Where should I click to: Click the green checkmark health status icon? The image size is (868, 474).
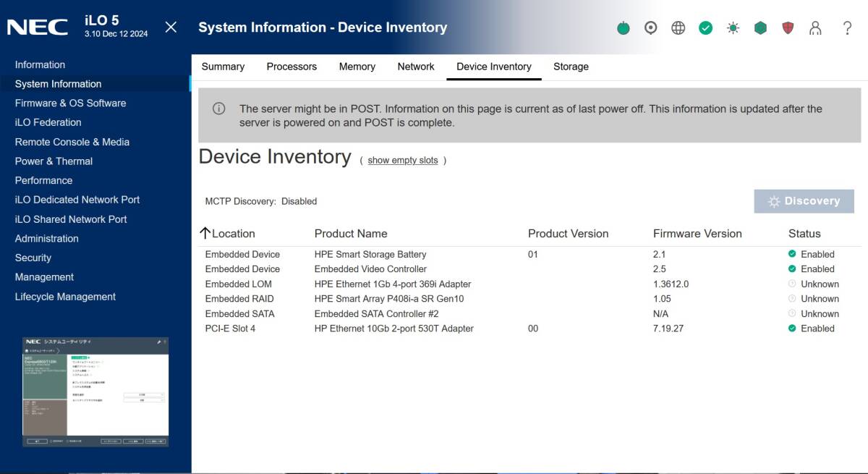coord(706,28)
